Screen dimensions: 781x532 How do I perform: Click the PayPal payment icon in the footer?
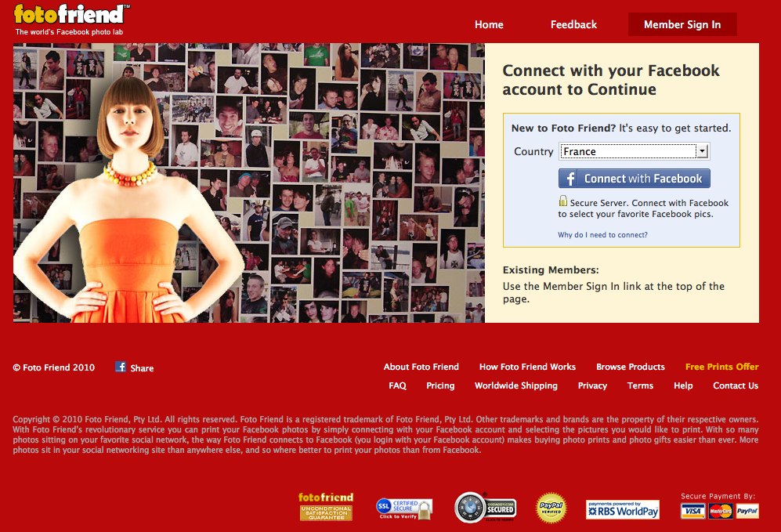point(747,511)
